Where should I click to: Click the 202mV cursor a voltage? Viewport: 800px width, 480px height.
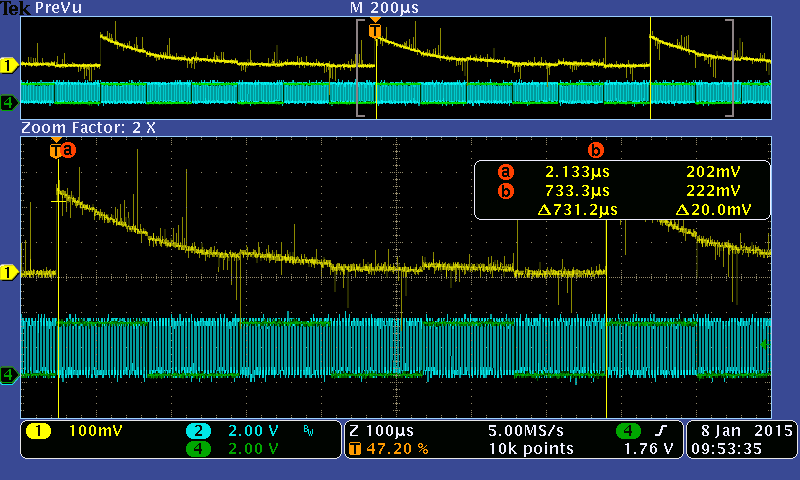tap(713, 172)
